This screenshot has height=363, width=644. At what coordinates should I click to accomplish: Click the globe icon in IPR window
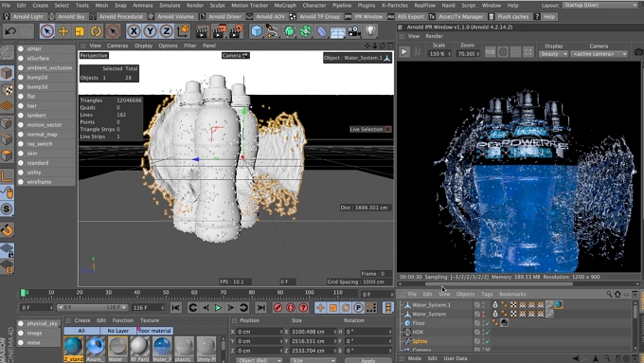(x=503, y=52)
